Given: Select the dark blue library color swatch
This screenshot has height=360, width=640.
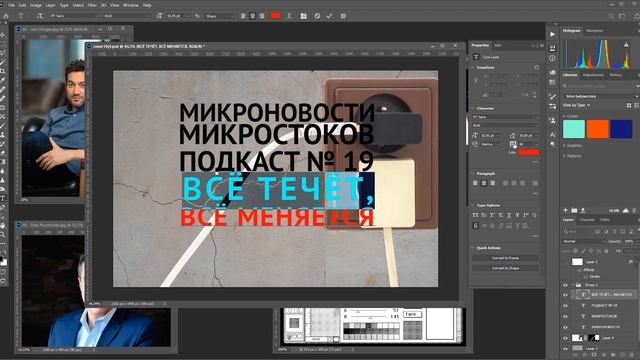Looking at the screenshot, I should [x=621, y=129].
